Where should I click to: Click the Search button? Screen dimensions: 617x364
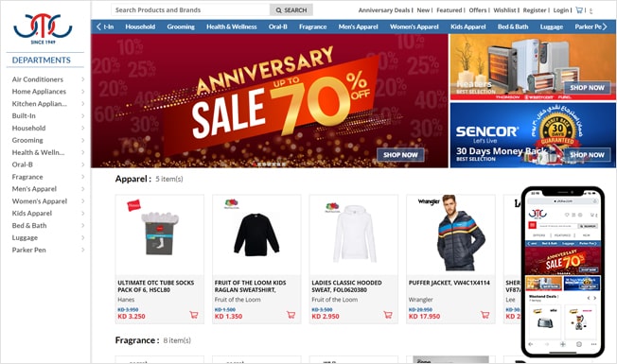(x=291, y=10)
